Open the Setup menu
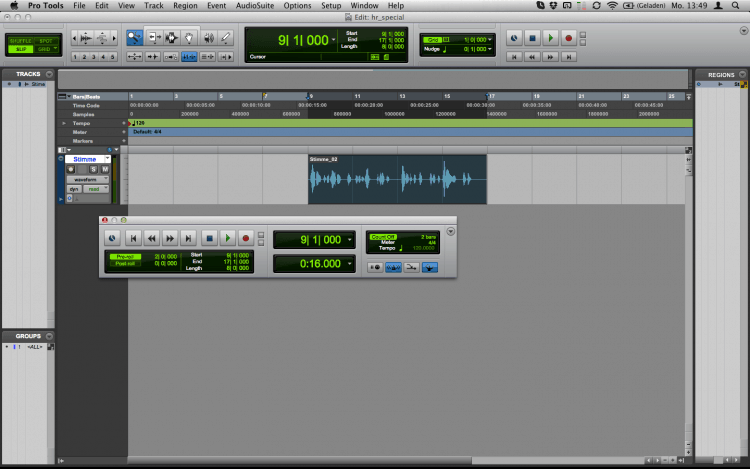Viewport: 750px width, 469px height. click(331, 6)
